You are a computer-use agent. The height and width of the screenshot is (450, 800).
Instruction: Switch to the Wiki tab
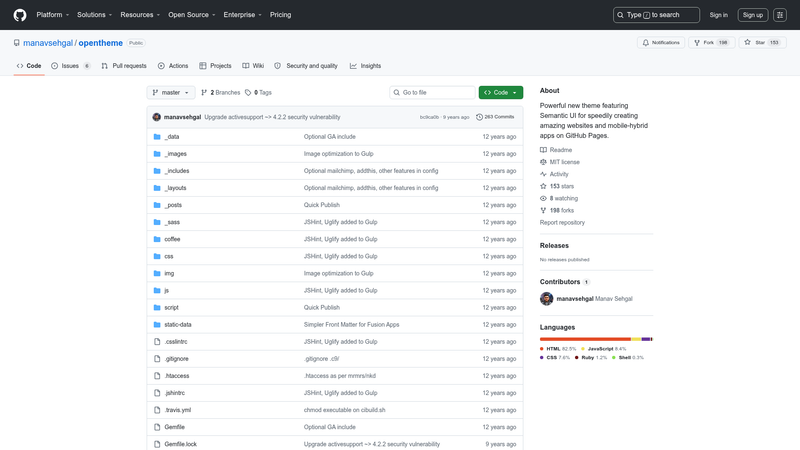tap(253, 66)
